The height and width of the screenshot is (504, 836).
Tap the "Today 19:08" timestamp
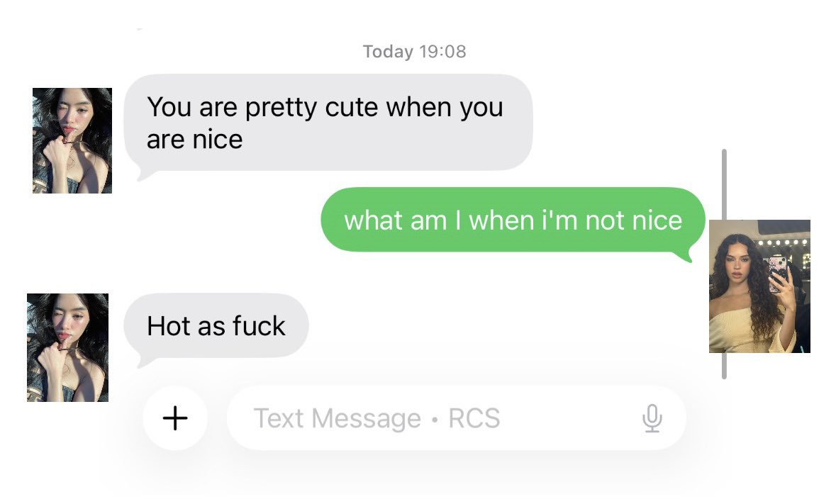click(414, 52)
